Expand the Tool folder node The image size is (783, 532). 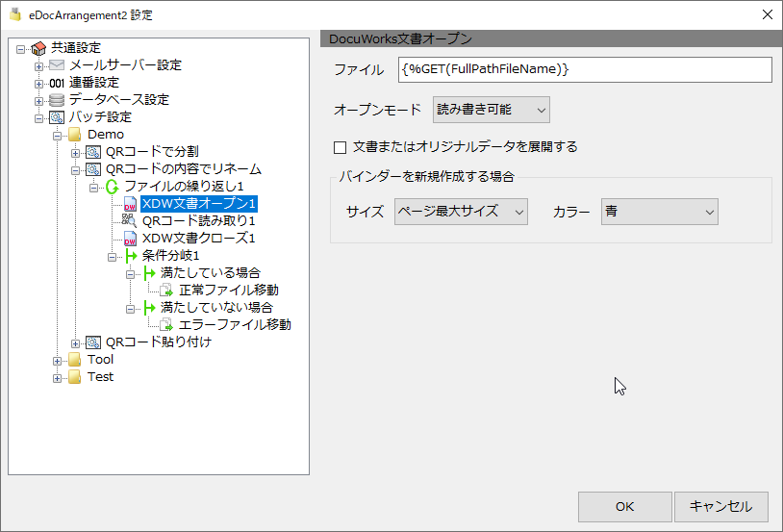pyautogui.click(x=57, y=361)
